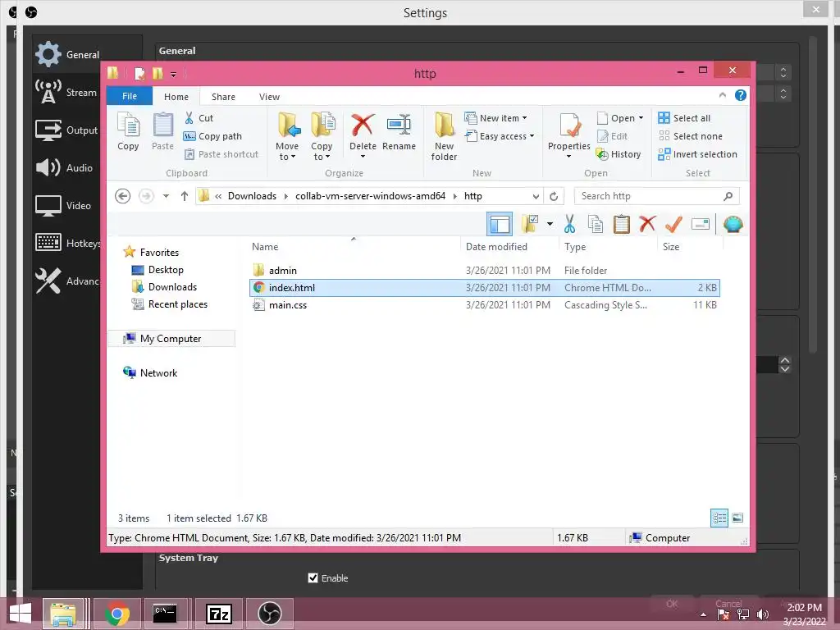Screen dimensions: 840x630
Task: Expand the address bar history dropdown
Action: [536, 197]
